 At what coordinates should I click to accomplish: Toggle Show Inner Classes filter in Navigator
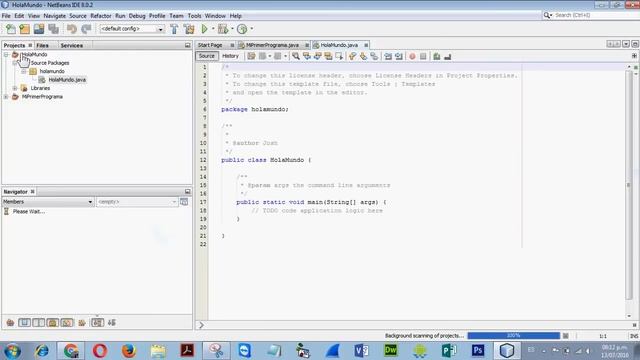67,323
